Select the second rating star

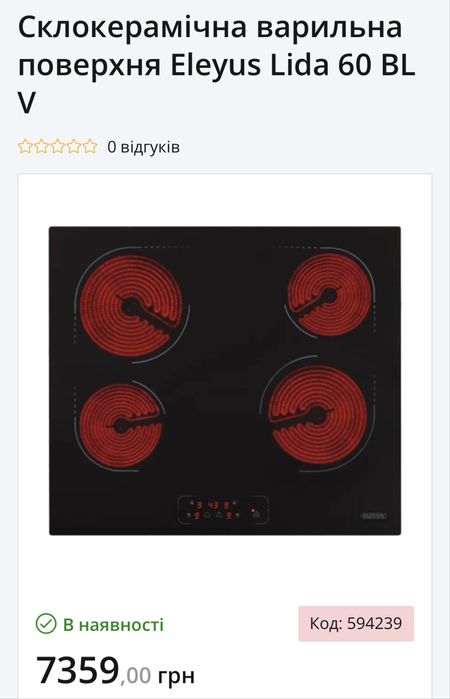tap(41, 146)
